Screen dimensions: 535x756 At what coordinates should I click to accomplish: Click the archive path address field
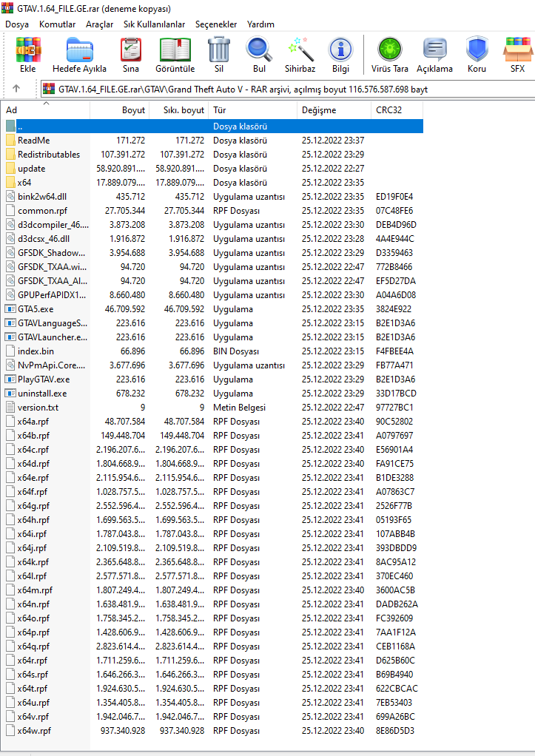tap(288, 90)
